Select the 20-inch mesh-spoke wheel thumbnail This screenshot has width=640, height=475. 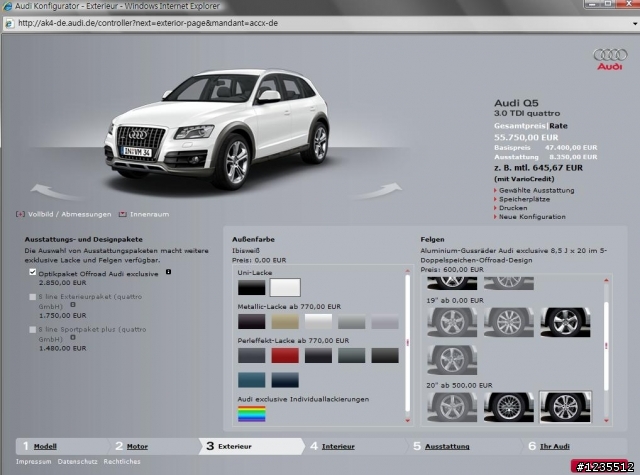(x=509, y=407)
